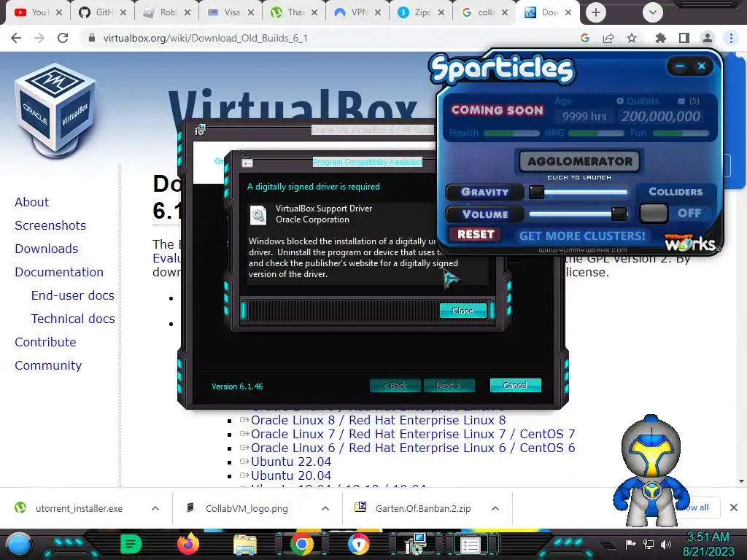The image size is (747, 560).
Task: Open the browser side panel icon
Action: 684,38
